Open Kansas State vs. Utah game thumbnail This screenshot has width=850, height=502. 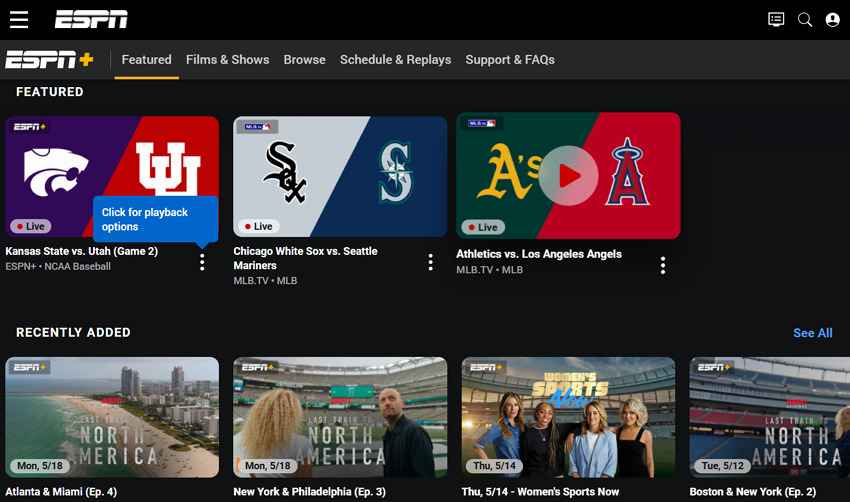(x=112, y=177)
